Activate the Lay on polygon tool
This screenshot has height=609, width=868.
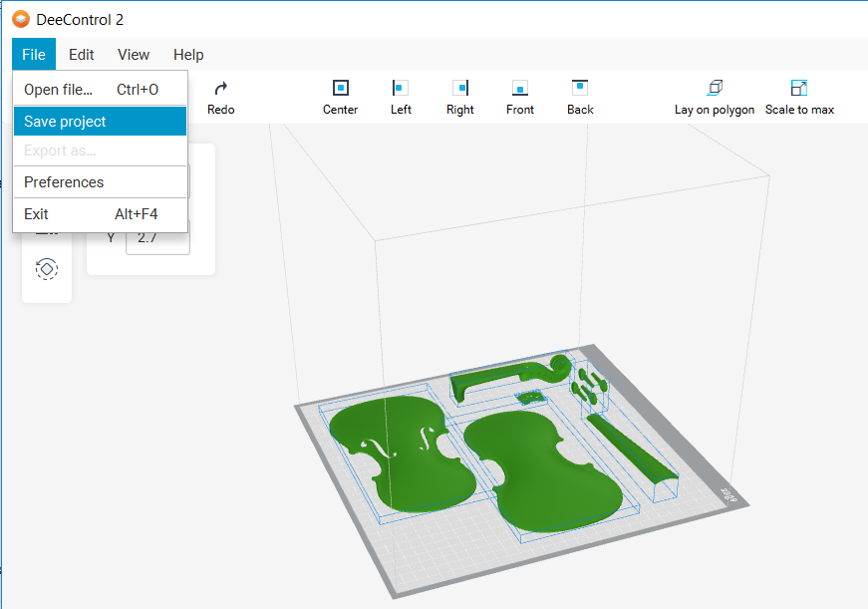click(x=714, y=89)
